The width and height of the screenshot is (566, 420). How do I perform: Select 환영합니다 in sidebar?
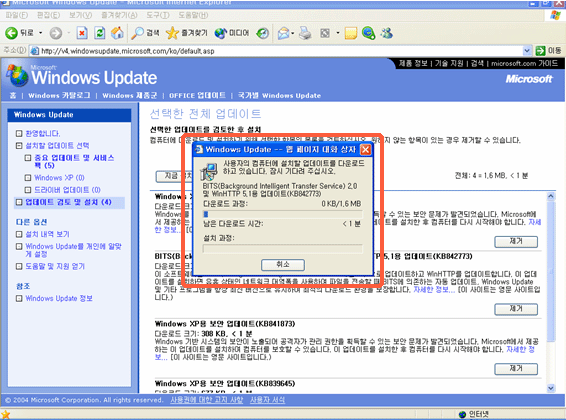(43, 134)
